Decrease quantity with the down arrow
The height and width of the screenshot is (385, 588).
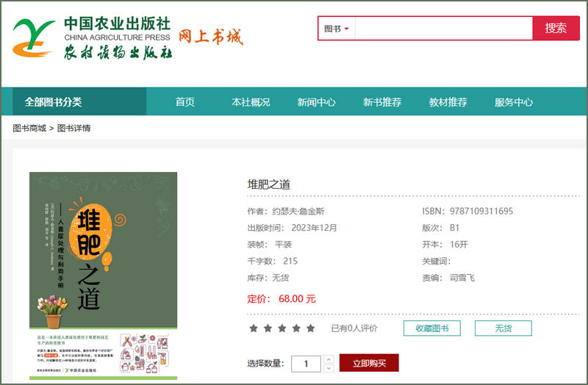329,368
